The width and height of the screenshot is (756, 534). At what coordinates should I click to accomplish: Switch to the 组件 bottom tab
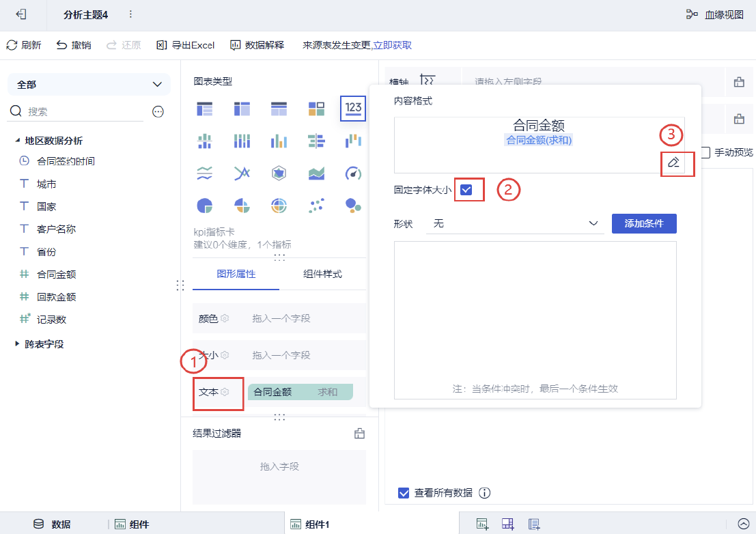132,524
